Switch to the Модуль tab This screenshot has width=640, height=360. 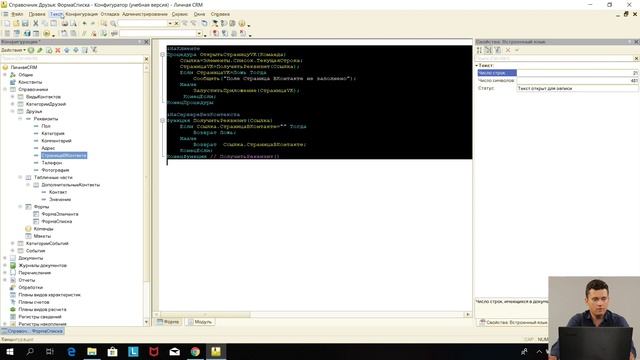pos(200,322)
